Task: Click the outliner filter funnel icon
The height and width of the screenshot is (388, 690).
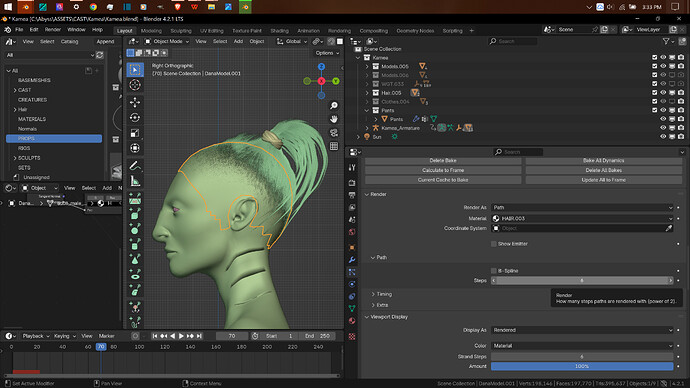Action: pos(666,41)
